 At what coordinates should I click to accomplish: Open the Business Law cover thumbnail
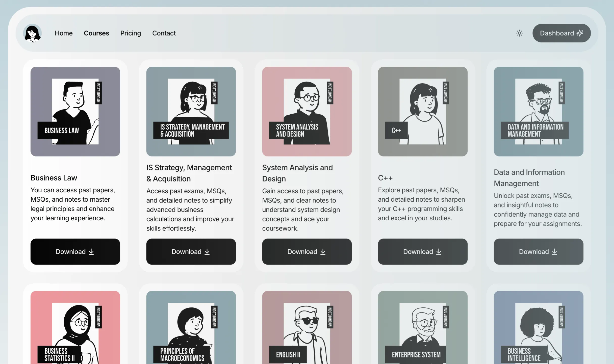point(75,111)
